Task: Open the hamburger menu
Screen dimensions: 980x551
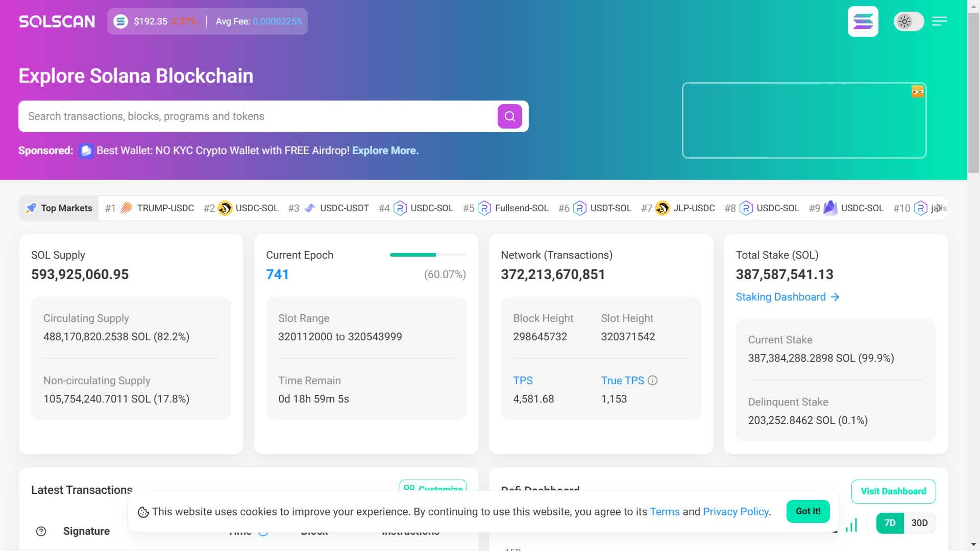Action: click(x=939, y=21)
